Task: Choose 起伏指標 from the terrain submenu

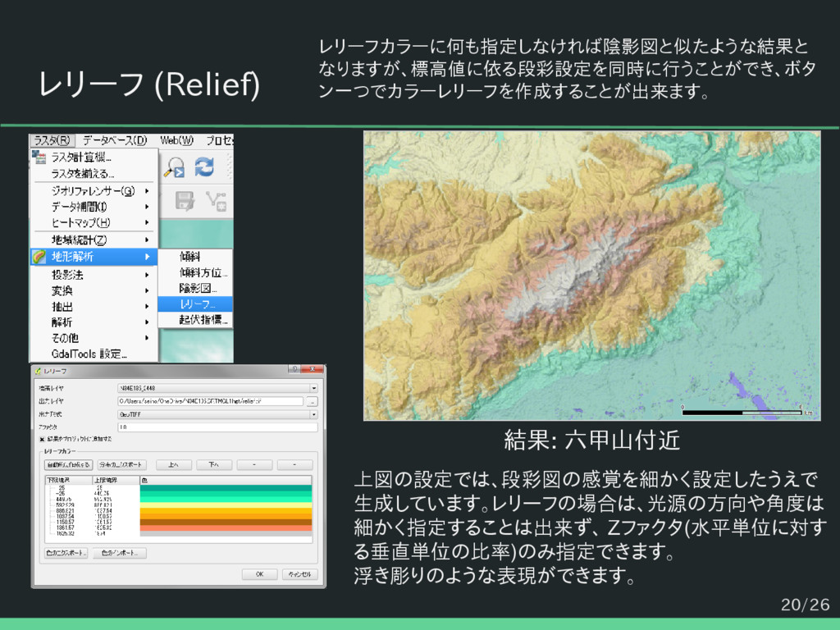Action: click(195, 320)
